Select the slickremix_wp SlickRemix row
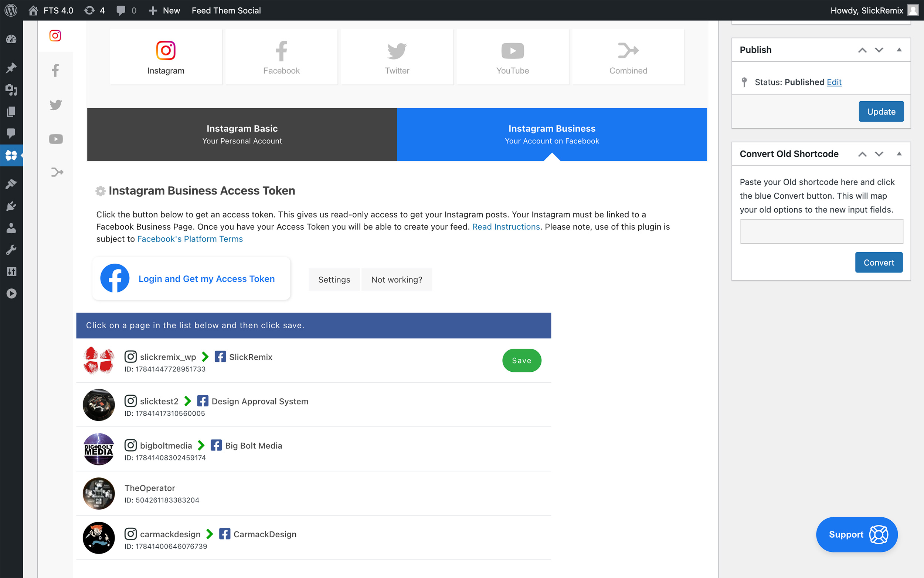924x578 pixels. (x=313, y=361)
